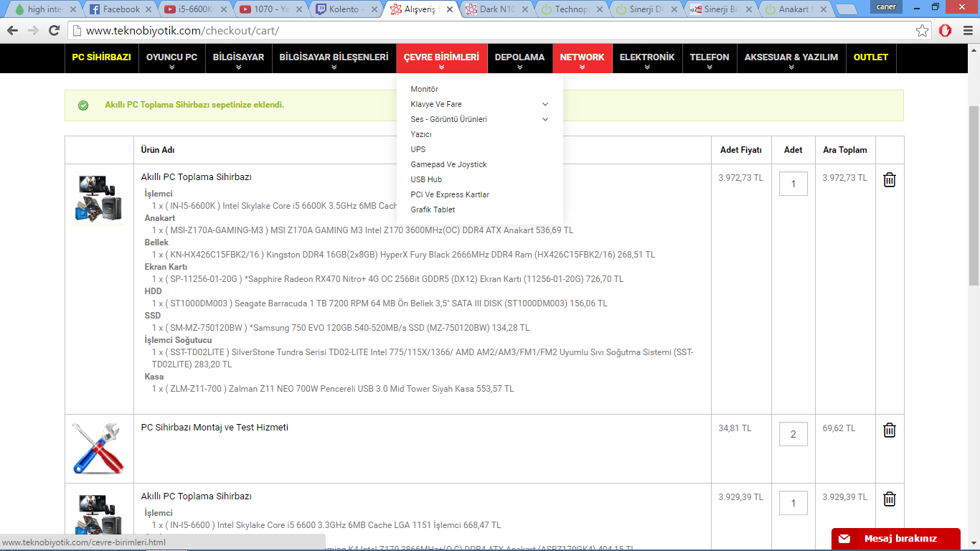
Task: Go back to the previous page
Action: coord(13,31)
